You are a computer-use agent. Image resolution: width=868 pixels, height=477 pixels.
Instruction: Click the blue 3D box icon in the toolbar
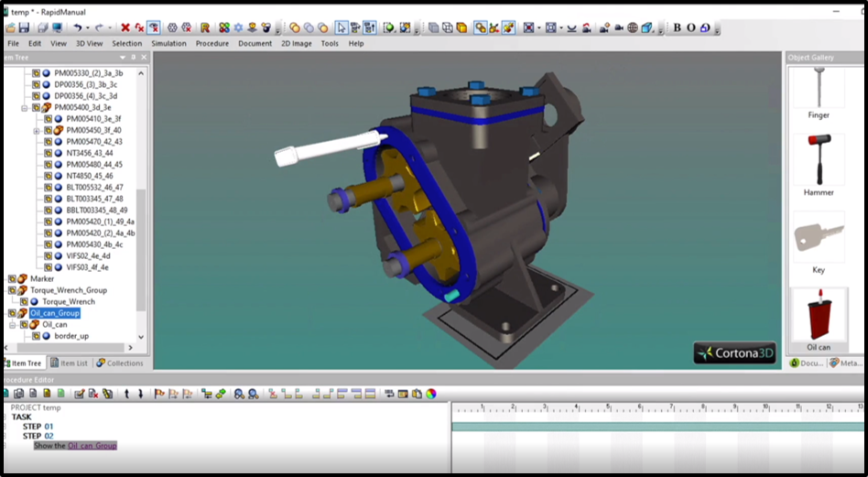(647, 27)
